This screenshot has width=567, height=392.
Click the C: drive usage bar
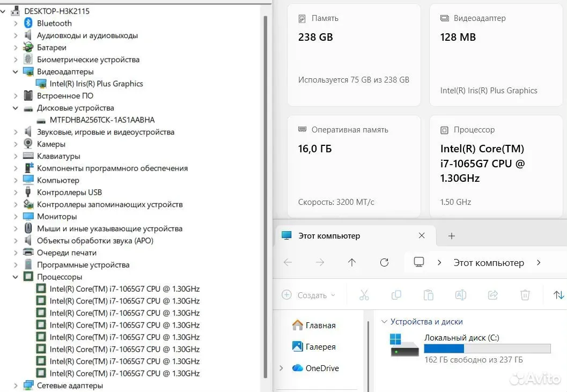487,348
